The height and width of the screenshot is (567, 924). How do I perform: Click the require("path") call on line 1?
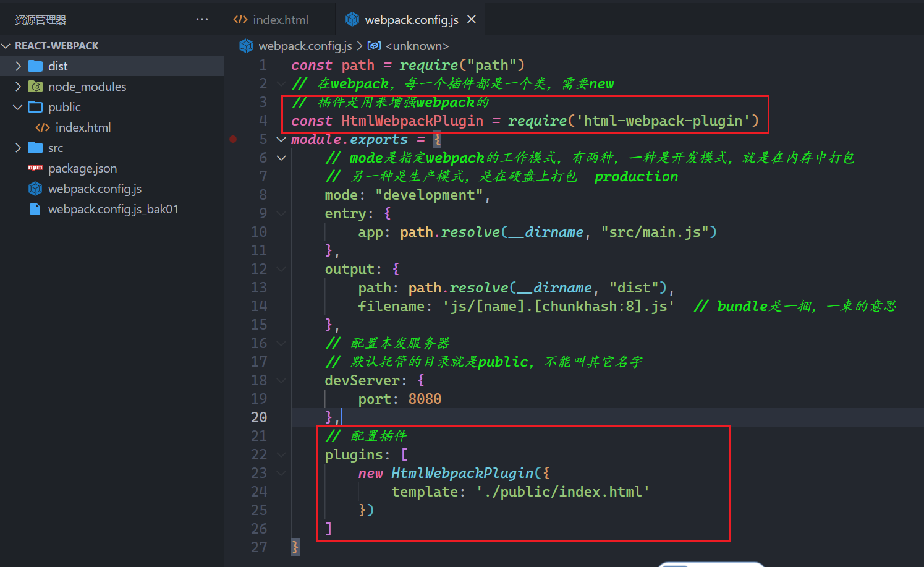pyautogui.click(x=462, y=65)
